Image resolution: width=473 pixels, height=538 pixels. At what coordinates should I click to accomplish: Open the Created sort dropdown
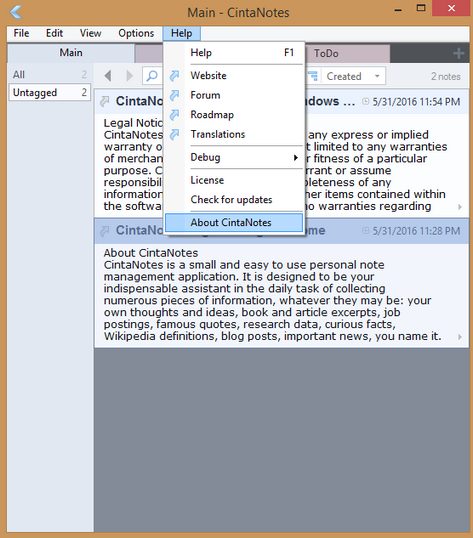(354, 76)
